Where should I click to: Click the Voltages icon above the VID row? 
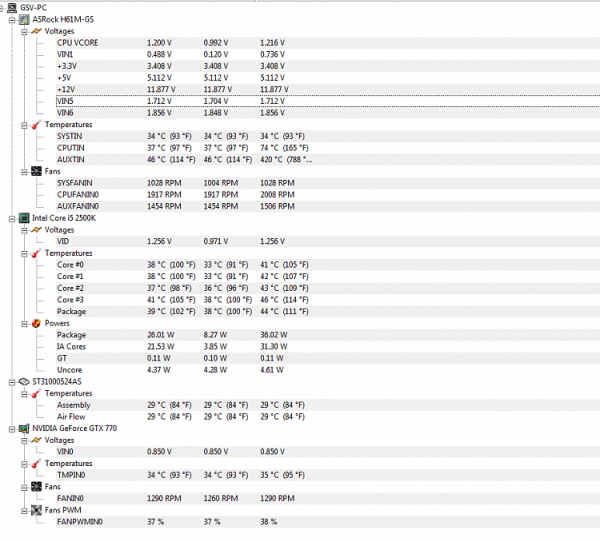(36, 230)
